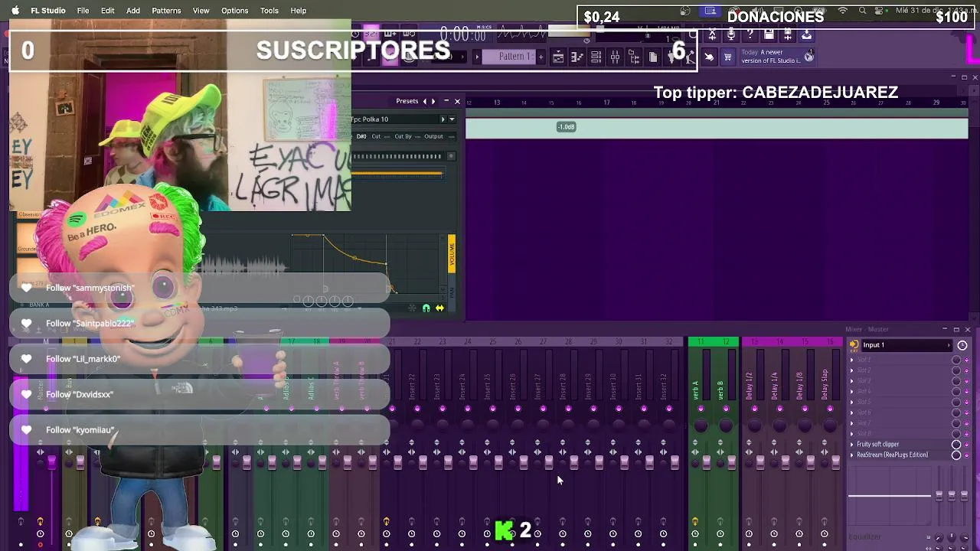Click the pointing hand icon in the toolbar
Image resolution: width=980 pixels, height=551 pixels.
tap(708, 57)
